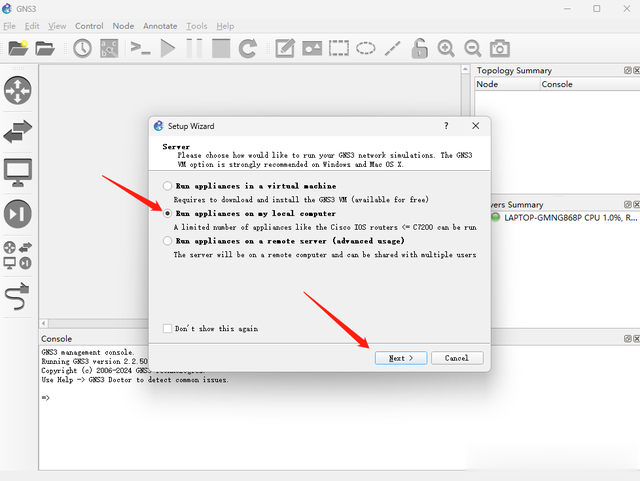Open the Control menu

(89, 26)
